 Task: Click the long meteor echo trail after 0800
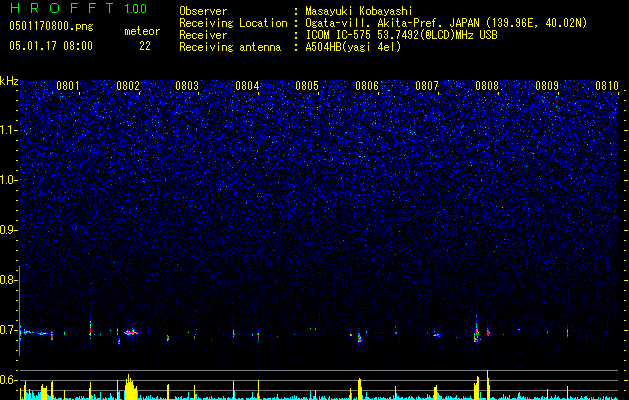[36, 333]
